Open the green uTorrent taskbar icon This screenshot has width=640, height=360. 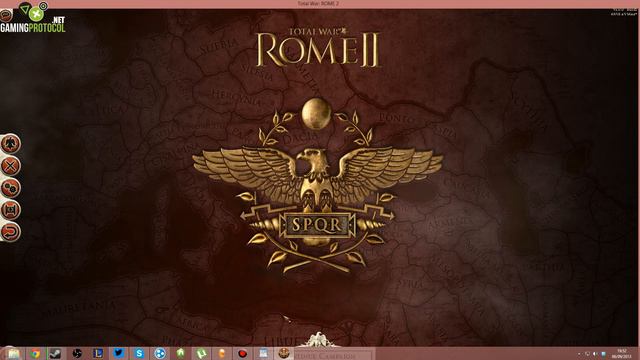coord(201,353)
